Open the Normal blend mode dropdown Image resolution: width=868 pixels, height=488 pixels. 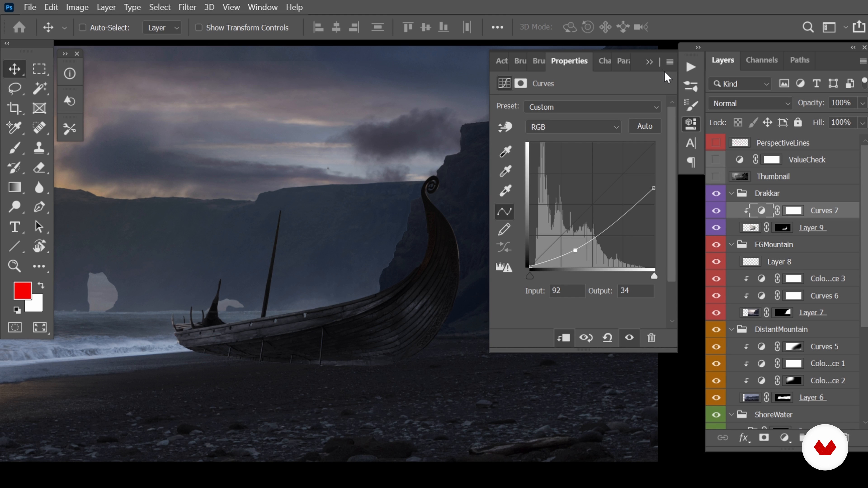coord(750,103)
